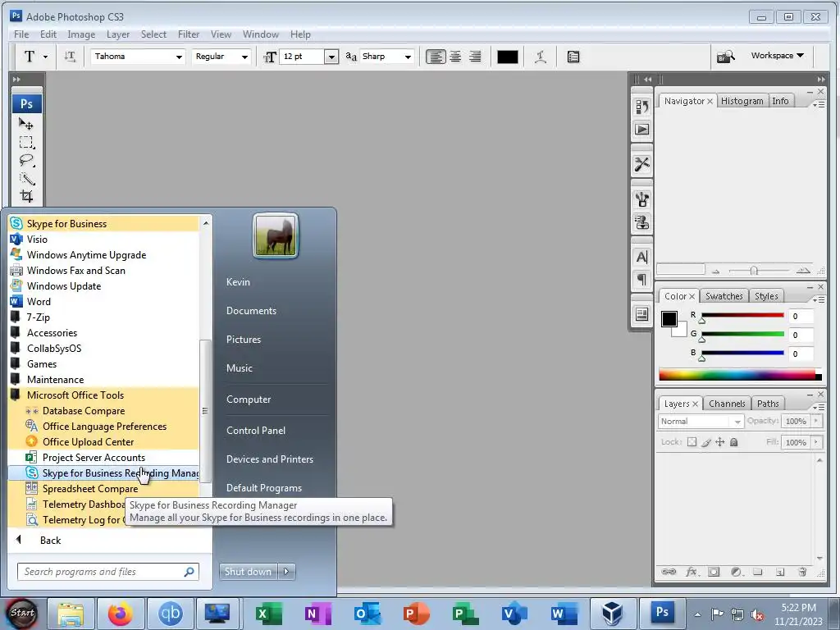Open the anti-aliasing dropdown showing Sharp
Viewport: 840px width, 630px height.
[x=387, y=57]
